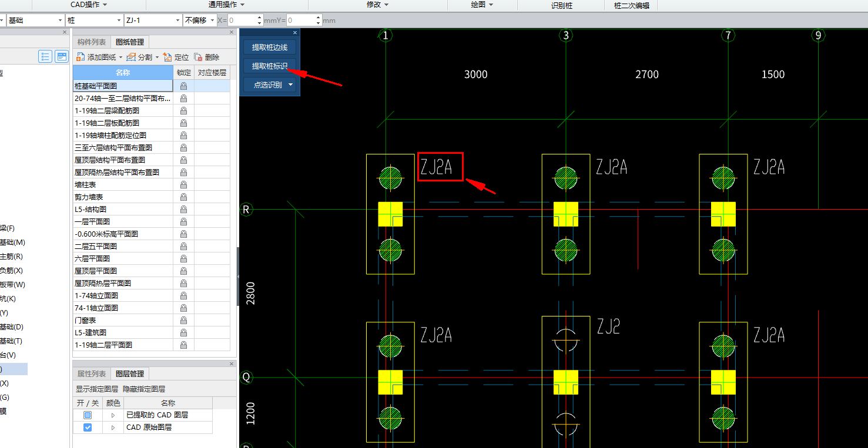Click 隐藏指定图层 link

click(144, 389)
